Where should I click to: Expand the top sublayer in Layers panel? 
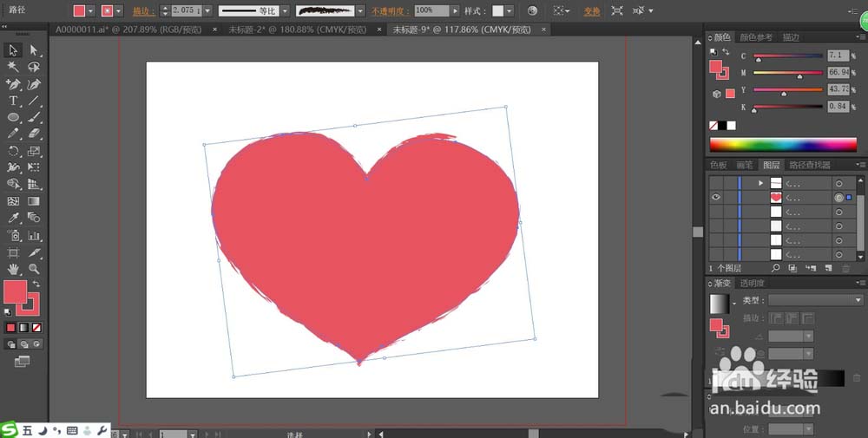pos(760,183)
